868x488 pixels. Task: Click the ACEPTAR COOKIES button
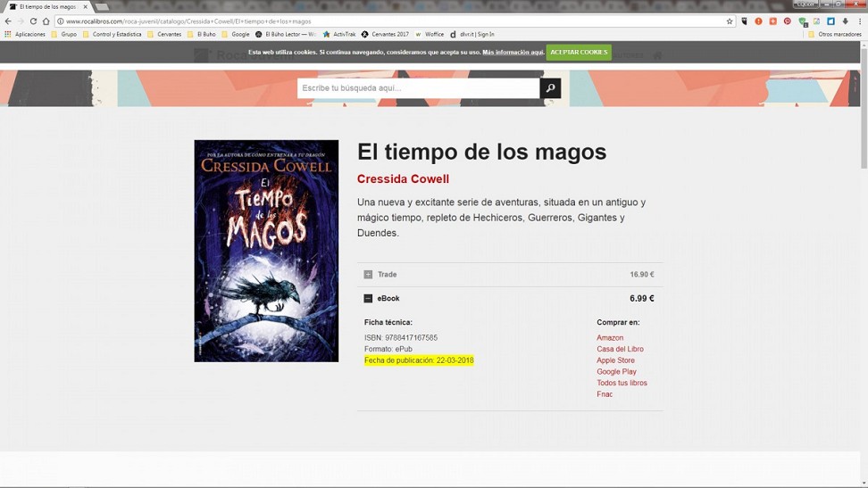point(579,53)
